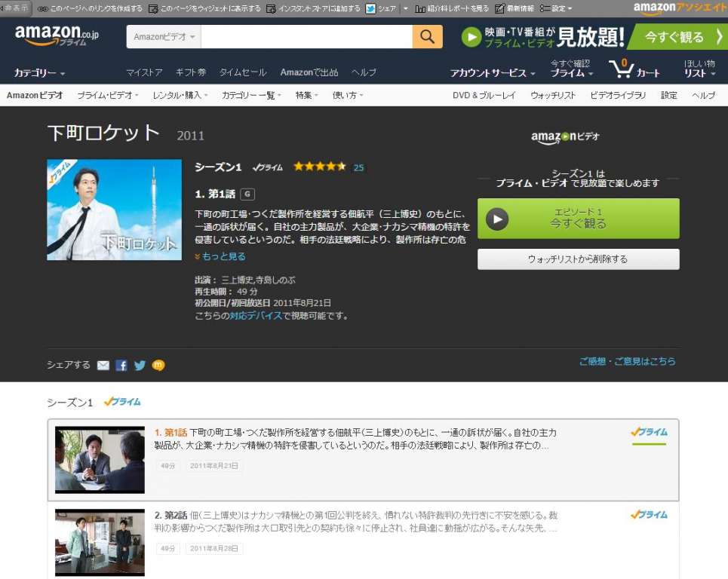This screenshot has width=728, height=579.
Task: Click episode 1 thumbnail image
Action: point(100,460)
